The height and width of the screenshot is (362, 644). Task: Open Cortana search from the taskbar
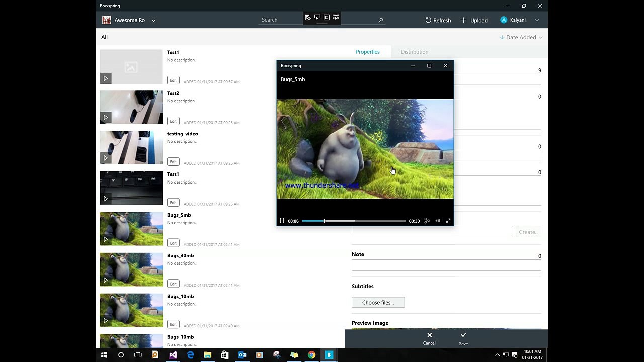click(x=121, y=355)
